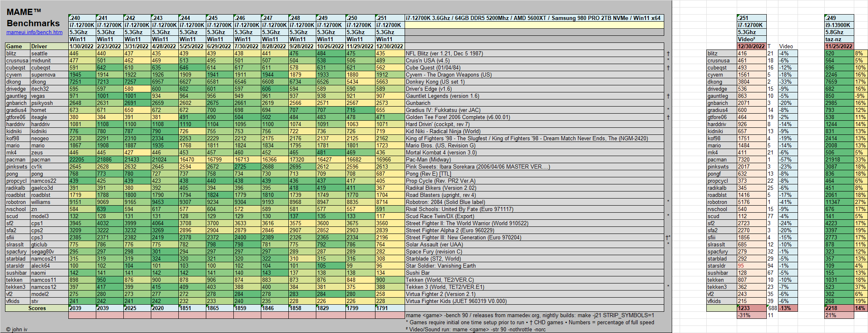The height and width of the screenshot is (333, 868).
Task: Open the mameui.info/bench.htm link
Action: (34, 32)
